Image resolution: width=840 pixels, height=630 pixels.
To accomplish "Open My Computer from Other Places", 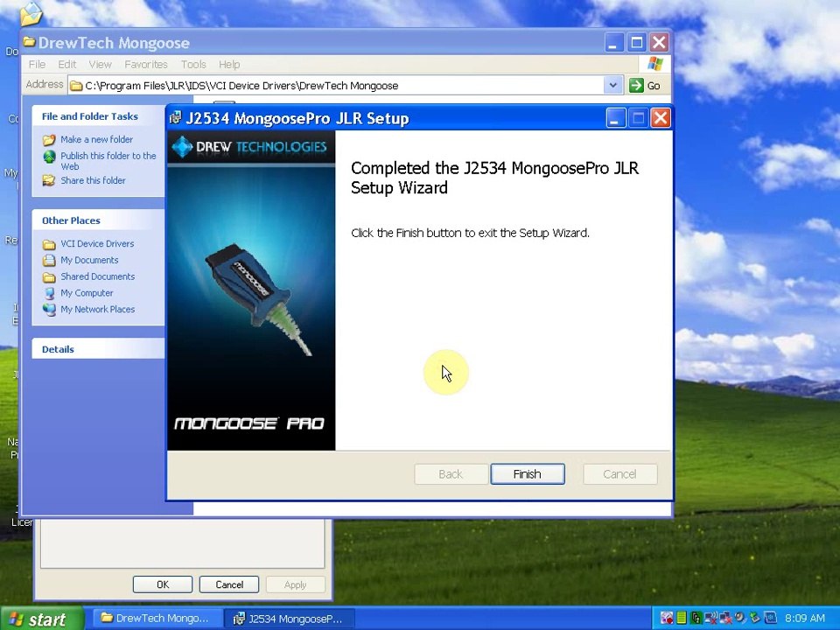I will click(87, 293).
